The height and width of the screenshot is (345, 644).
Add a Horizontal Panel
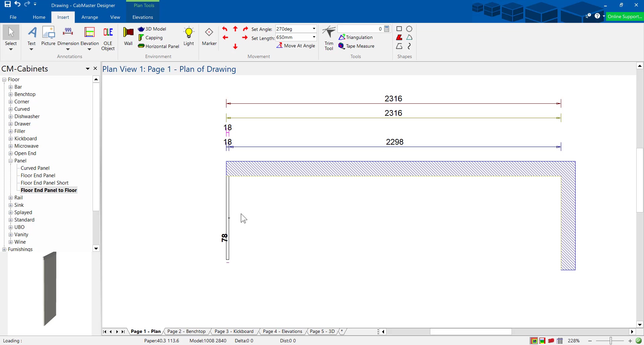tap(159, 46)
